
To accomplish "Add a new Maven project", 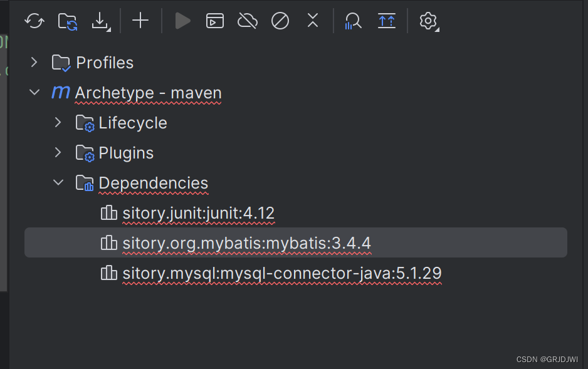I will [140, 21].
